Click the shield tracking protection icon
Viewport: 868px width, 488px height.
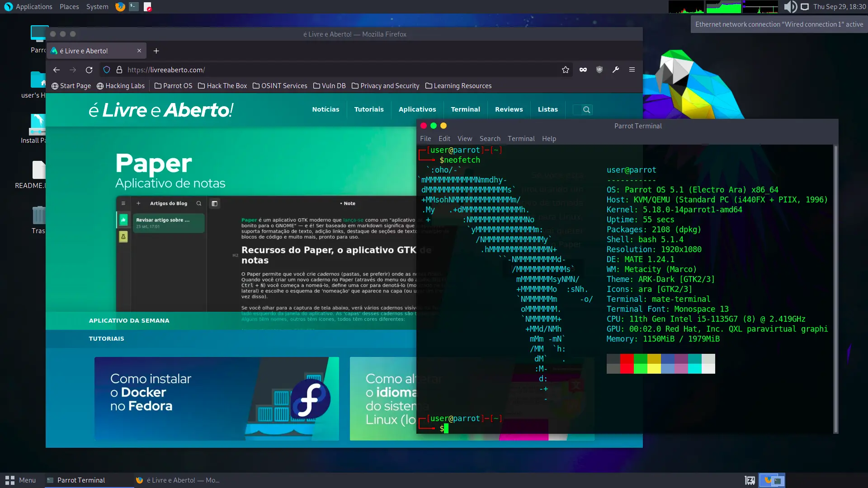[107, 70]
